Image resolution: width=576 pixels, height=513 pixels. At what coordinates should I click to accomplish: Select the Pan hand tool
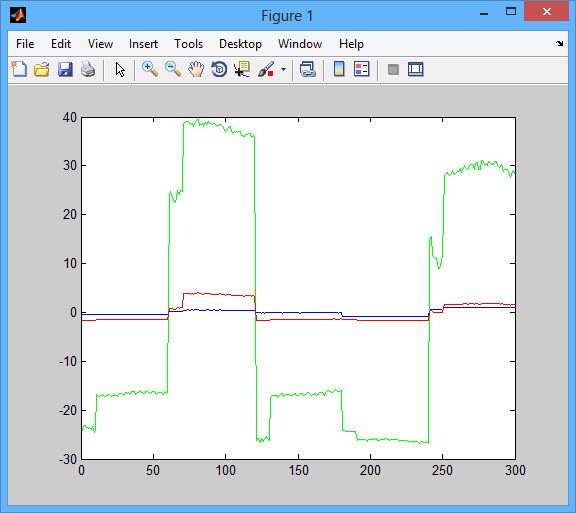[x=196, y=69]
